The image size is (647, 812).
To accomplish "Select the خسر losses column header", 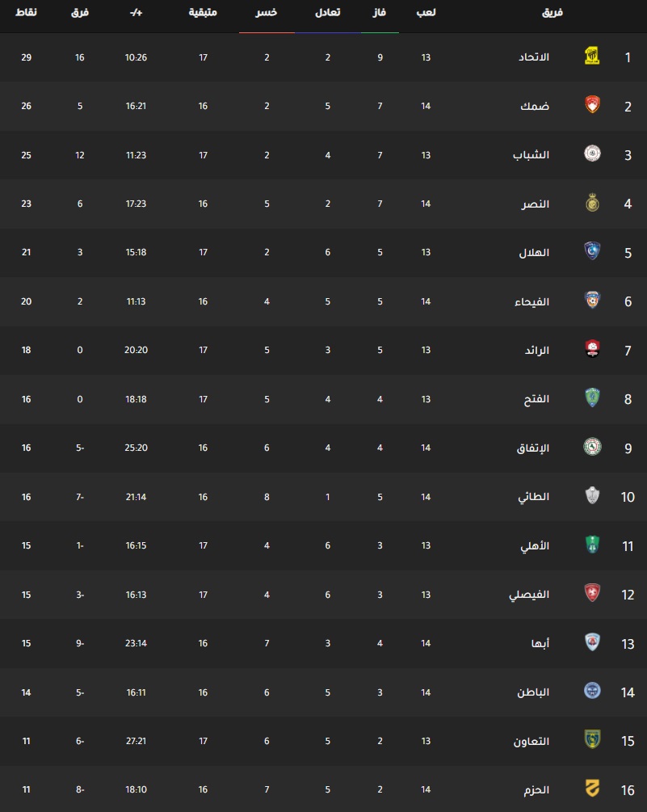I will [x=266, y=12].
